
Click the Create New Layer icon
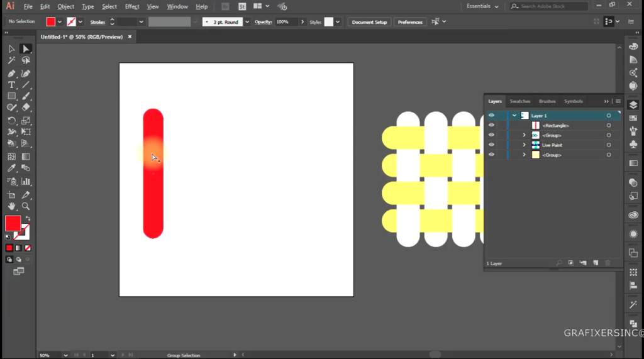[x=596, y=263]
